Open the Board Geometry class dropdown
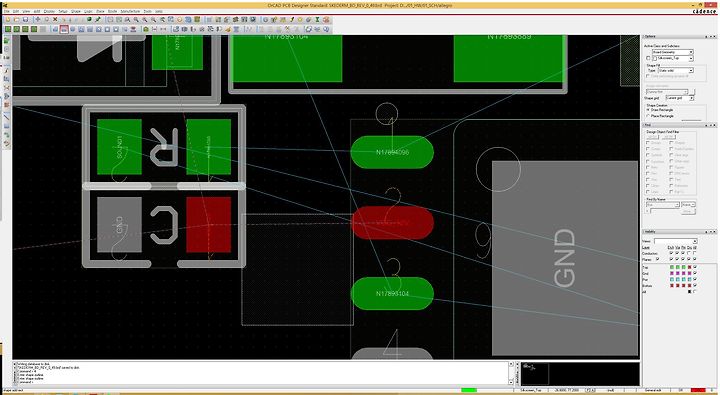 coord(673,52)
